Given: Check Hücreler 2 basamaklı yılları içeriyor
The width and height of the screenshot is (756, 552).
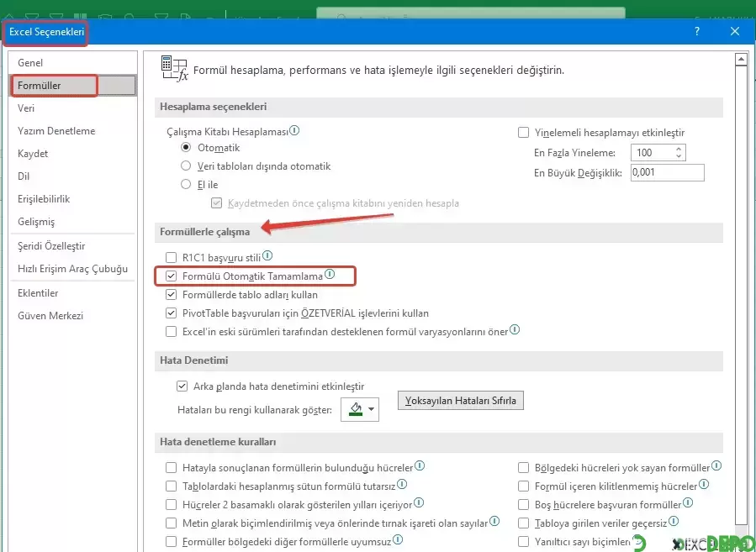Looking at the screenshot, I should pyautogui.click(x=172, y=505).
